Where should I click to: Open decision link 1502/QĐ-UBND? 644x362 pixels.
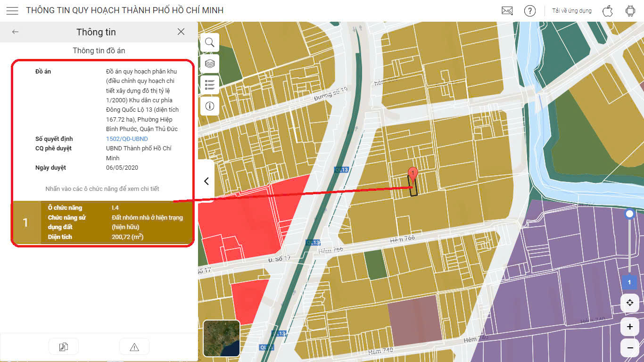127,139
